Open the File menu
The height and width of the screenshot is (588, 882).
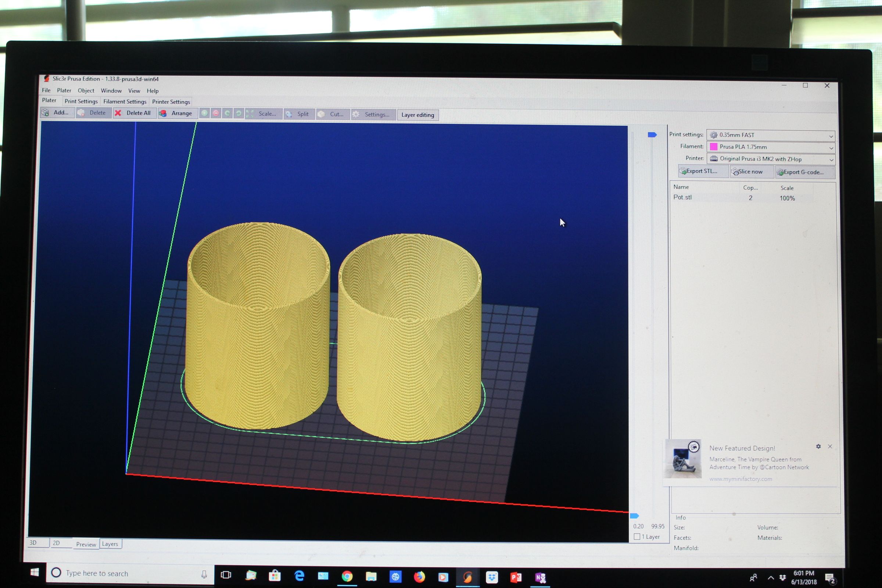pos(46,90)
